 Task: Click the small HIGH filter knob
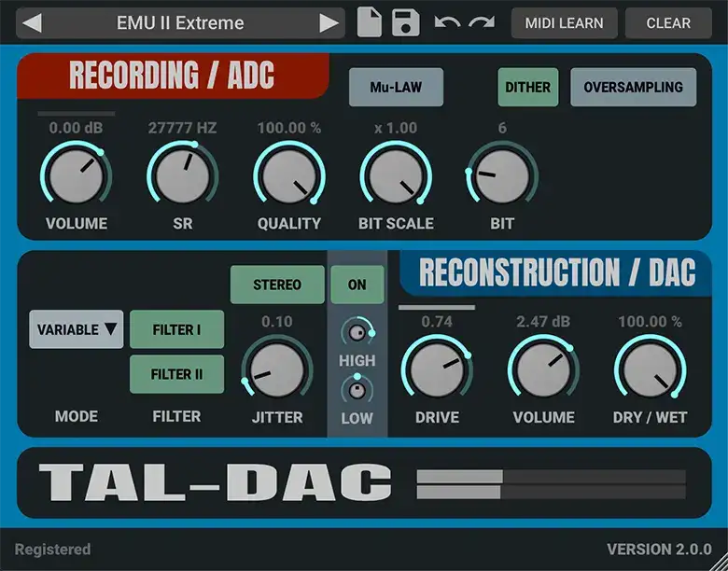357,333
